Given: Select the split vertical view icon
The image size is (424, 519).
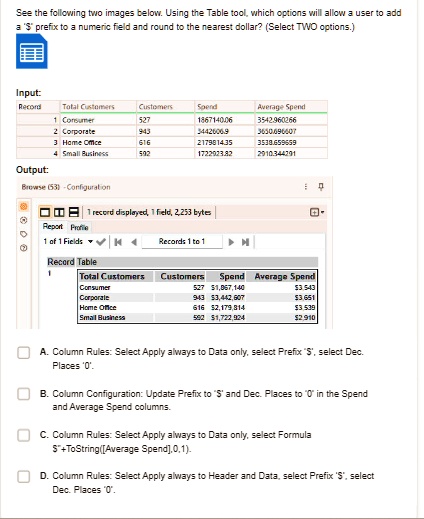Looking at the screenshot, I should [59, 212].
